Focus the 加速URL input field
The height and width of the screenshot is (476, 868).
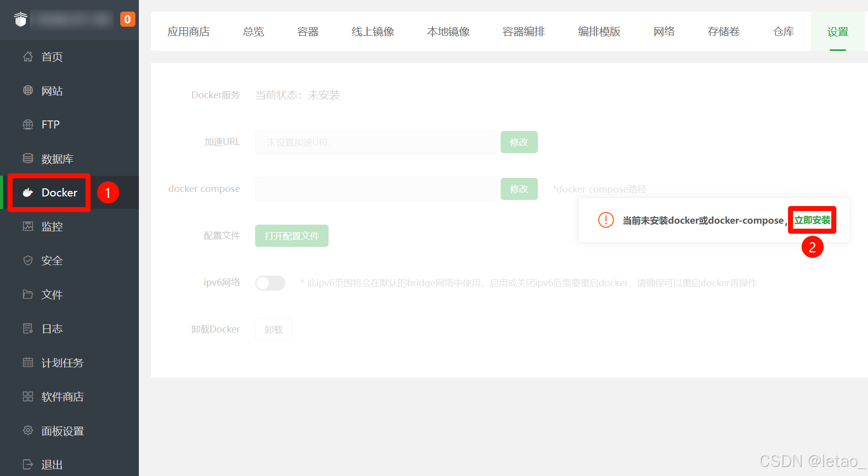click(x=376, y=142)
